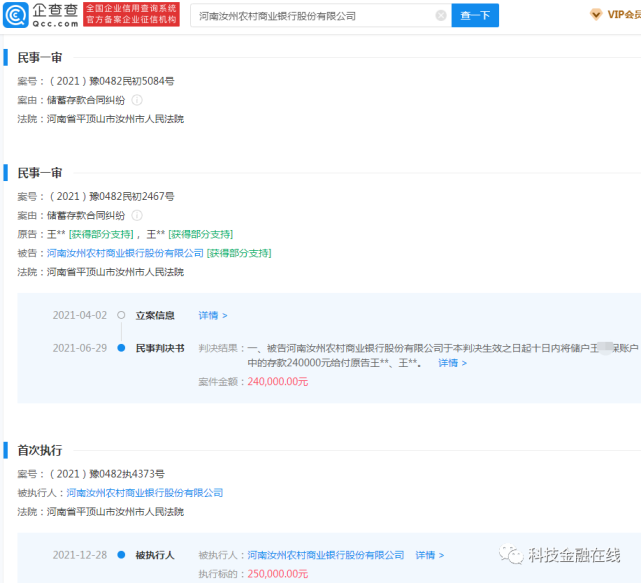This screenshot has height=583, width=641.
Task: Open info icon next to 储蓄存款合同纠纷 in case 5084
Action: click(137, 100)
